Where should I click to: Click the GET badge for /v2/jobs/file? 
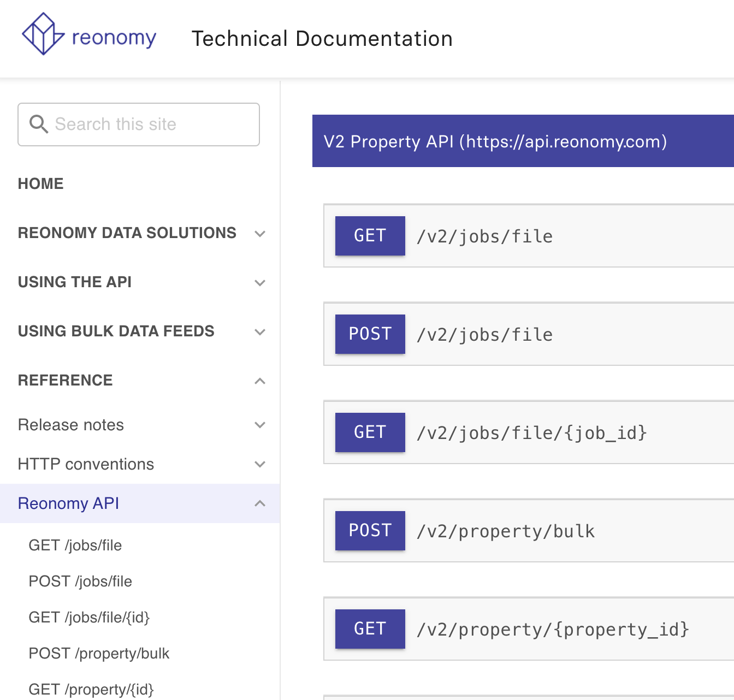coord(370,236)
